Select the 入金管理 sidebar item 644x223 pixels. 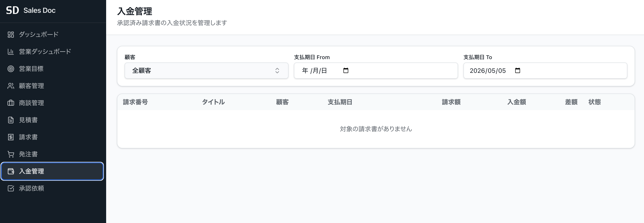pos(52,171)
